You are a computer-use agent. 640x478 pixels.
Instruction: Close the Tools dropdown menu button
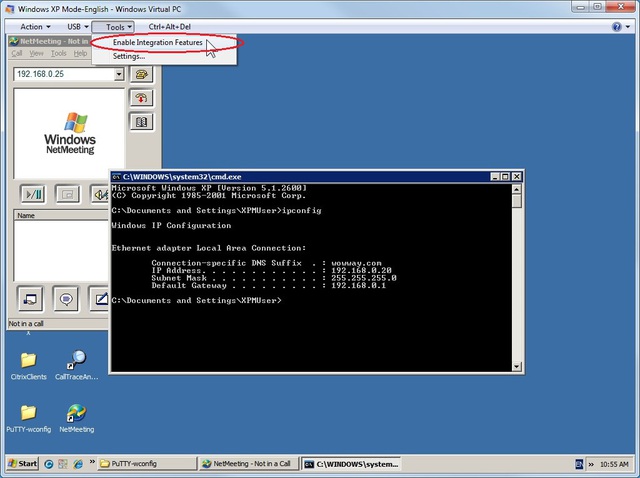click(113, 27)
